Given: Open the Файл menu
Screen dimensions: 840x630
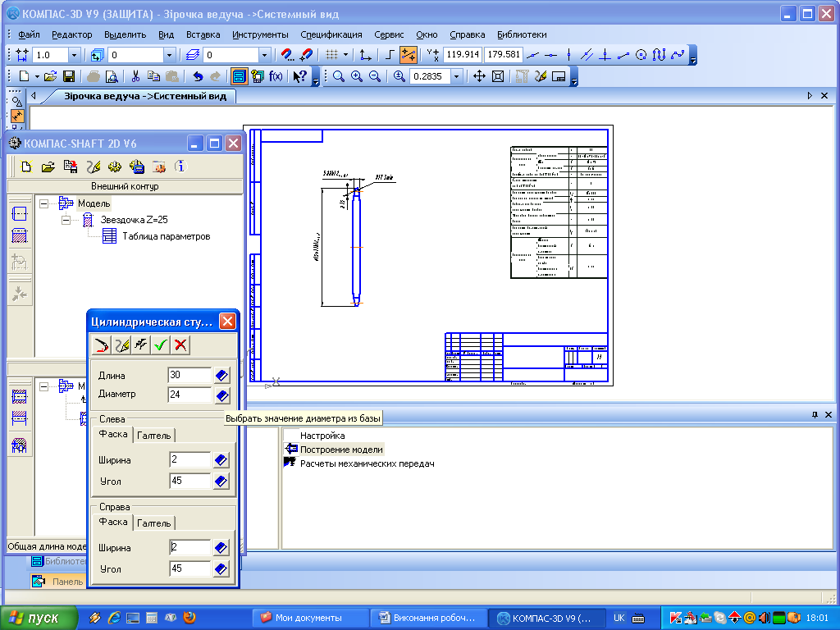Looking at the screenshot, I should point(29,34).
